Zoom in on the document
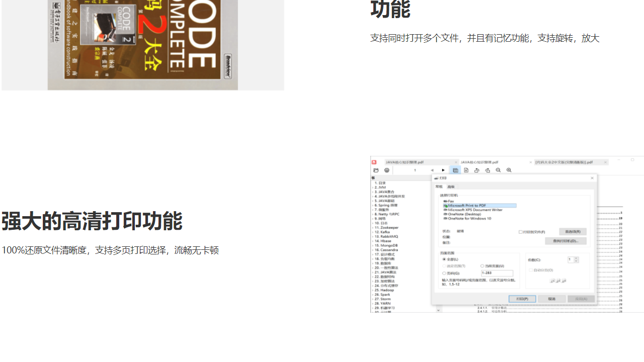Viewport: 644px width, 362px height. click(509, 170)
